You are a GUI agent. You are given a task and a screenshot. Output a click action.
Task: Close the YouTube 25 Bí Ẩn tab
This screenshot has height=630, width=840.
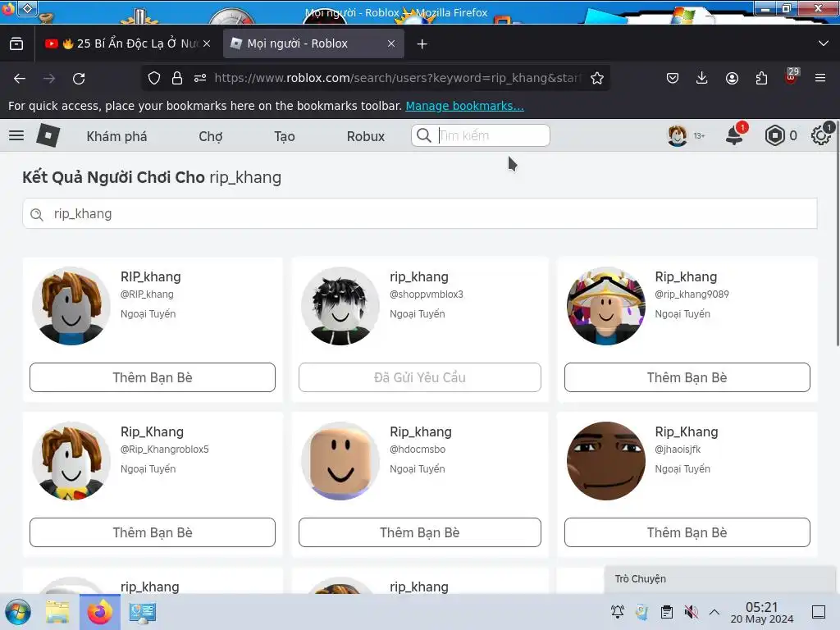pyautogui.click(x=207, y=44)
